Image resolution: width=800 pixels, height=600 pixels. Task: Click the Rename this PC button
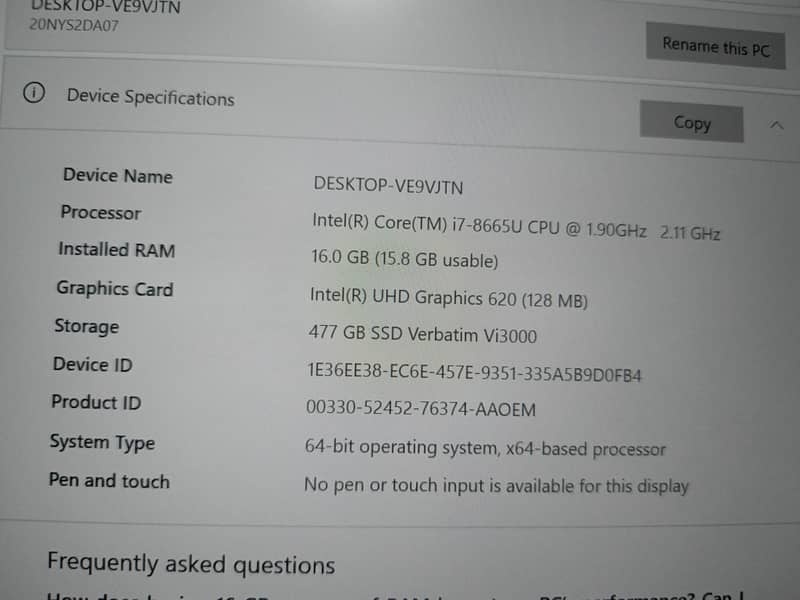(715, 46)
